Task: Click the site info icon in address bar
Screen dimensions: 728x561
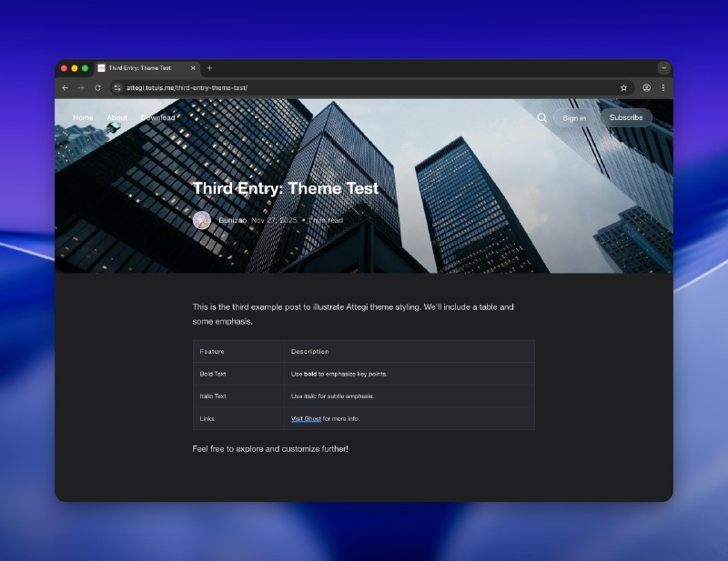Action: (x=117, y=88)
